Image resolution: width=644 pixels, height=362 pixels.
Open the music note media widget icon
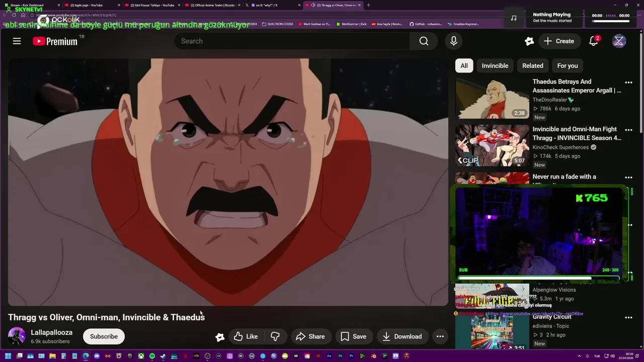513,18
